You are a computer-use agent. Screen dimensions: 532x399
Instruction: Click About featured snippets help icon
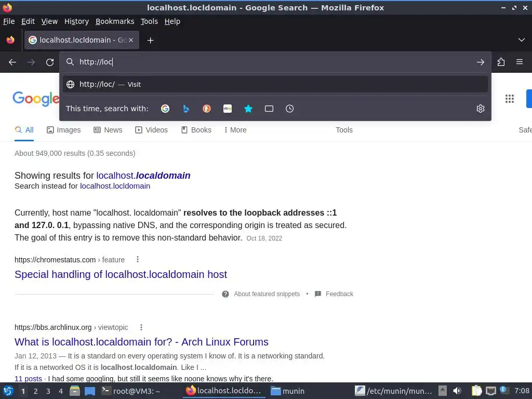point(225,294)
